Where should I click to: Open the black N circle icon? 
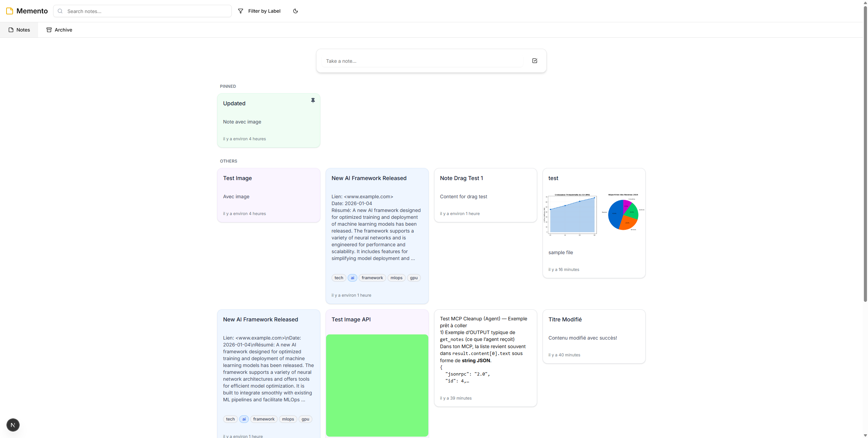tap(13, 425)
